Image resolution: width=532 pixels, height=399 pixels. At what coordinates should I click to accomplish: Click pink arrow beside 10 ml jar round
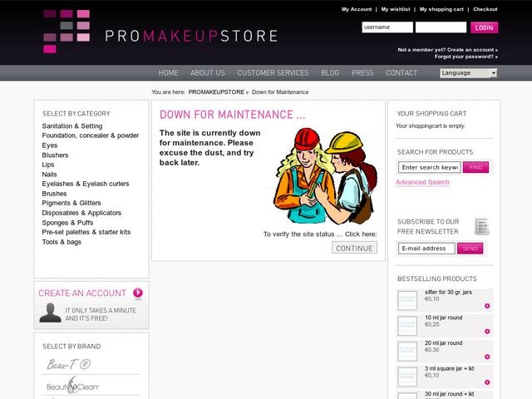pos(487,331)
